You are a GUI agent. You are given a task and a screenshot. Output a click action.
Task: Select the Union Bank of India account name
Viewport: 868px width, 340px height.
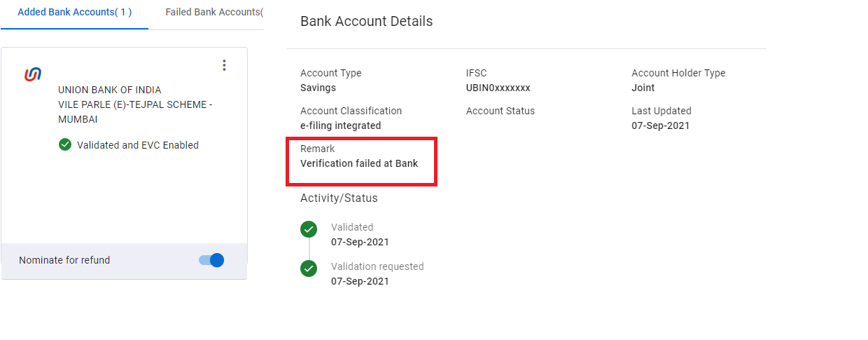point(109,90)
